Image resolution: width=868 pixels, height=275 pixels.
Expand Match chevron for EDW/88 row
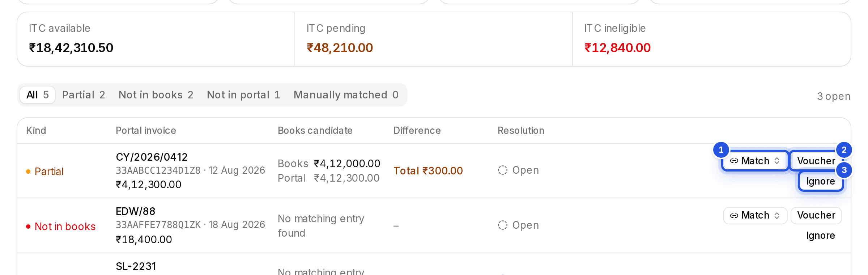point(777,216)
